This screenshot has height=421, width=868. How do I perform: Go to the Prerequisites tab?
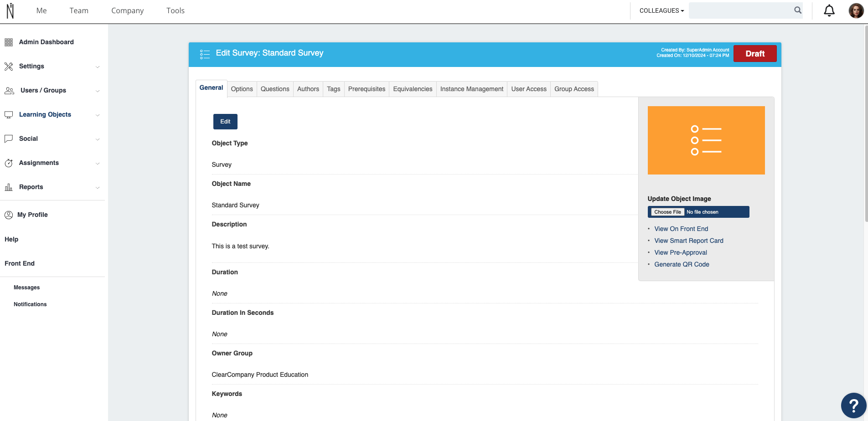point(367,89)
